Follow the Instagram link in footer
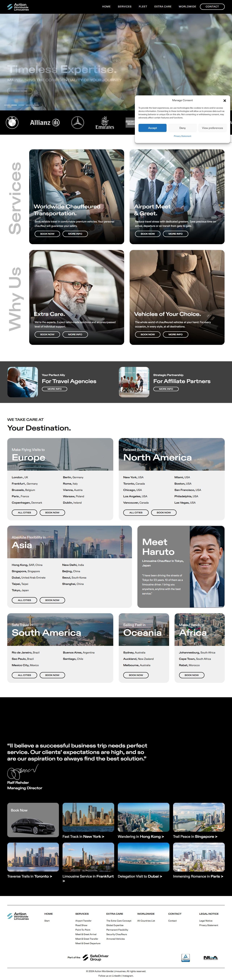Screen dimensions: 232x980 [128, 975]
